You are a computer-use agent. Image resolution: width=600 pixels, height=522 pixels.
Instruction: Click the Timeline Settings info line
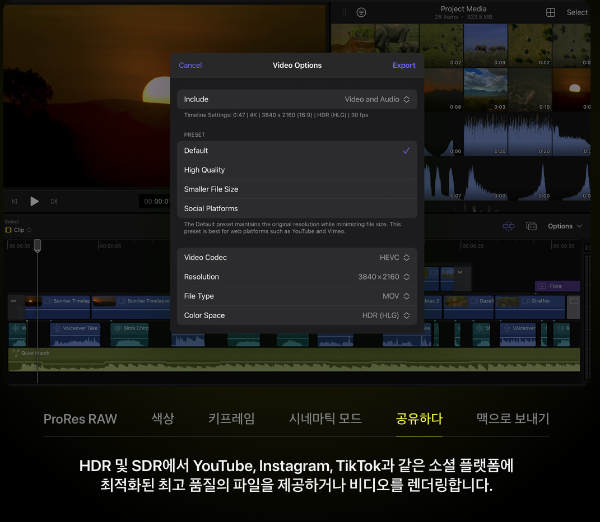click(276, 115)
